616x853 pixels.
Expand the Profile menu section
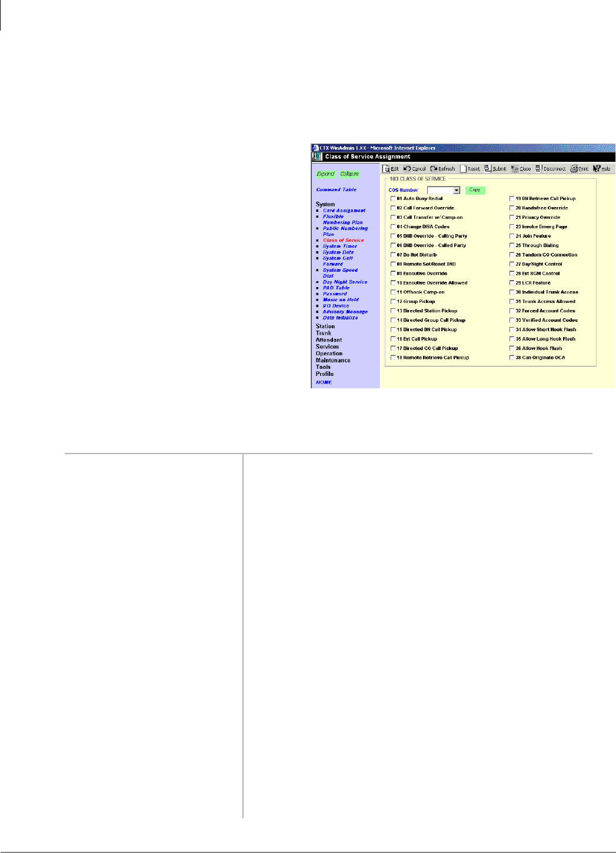[325, 374]
